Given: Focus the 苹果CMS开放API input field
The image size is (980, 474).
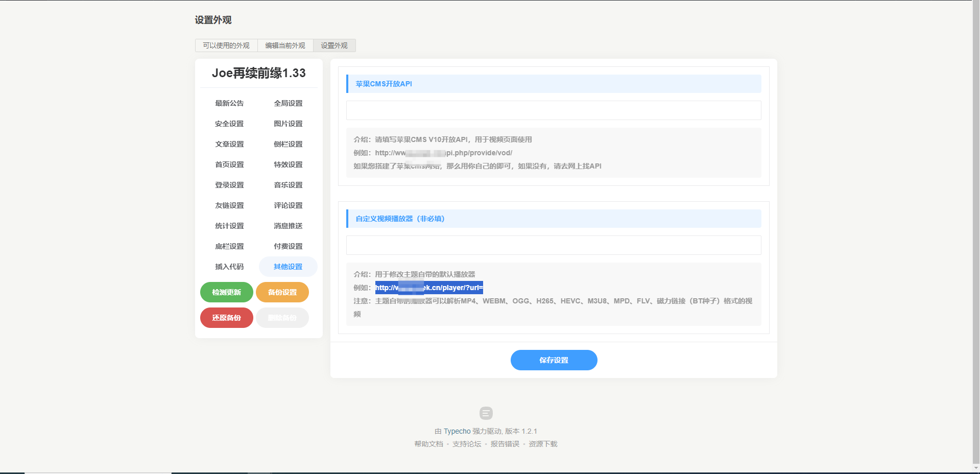Looking at the screenshot, I should pos(554,110).
